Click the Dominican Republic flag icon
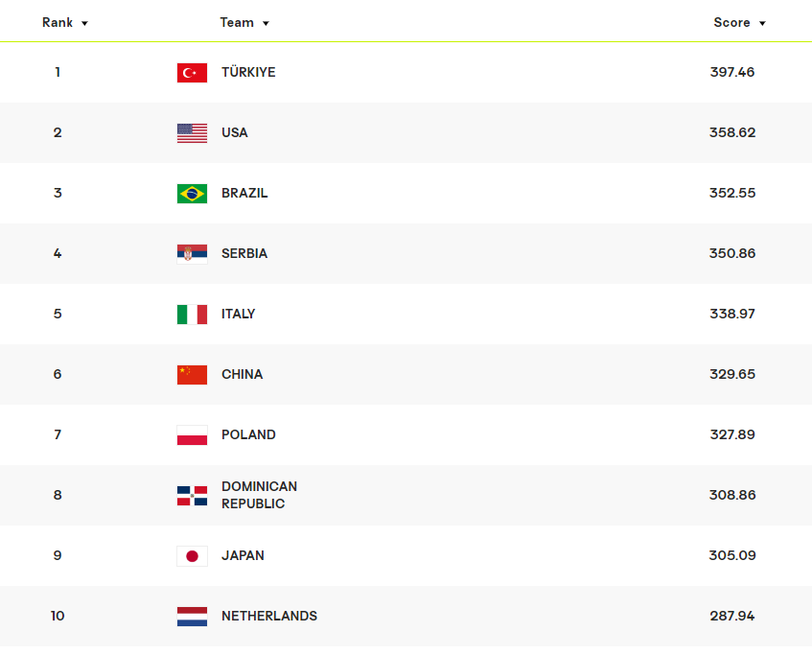Image resolution: width=812 pixels, height=655 pixels. click(x=192, y=496)
